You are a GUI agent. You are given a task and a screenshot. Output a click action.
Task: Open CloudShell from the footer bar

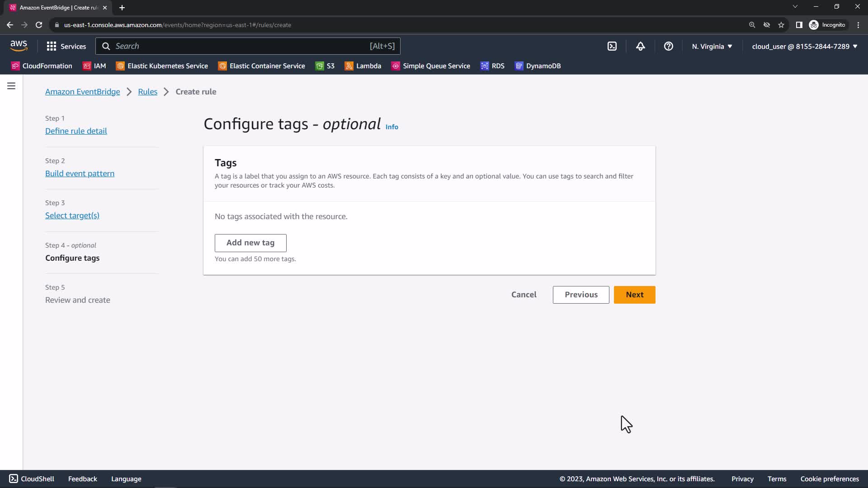tap(32, 479)
